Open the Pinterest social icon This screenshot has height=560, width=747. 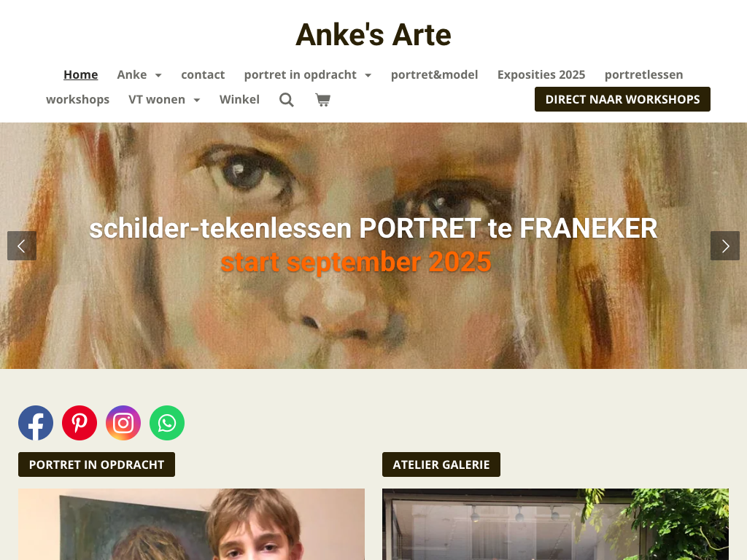pyautogui.click(x=80, y=423)
